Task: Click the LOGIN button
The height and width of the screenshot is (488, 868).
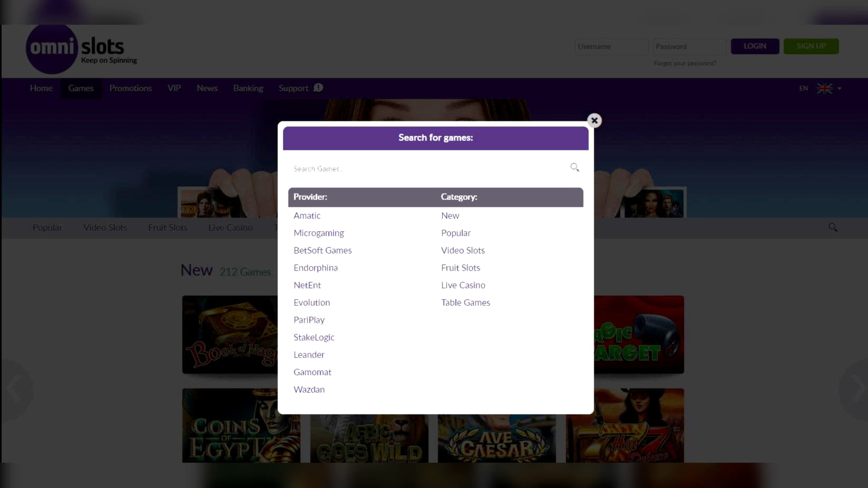Action: click(755, 46)
